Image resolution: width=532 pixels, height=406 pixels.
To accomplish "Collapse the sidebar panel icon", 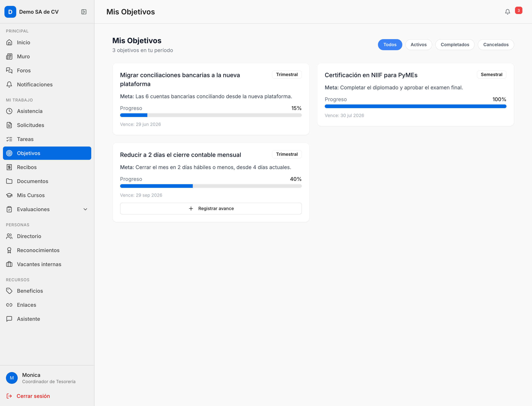I will pyautogui.click(x=84, y=12).
